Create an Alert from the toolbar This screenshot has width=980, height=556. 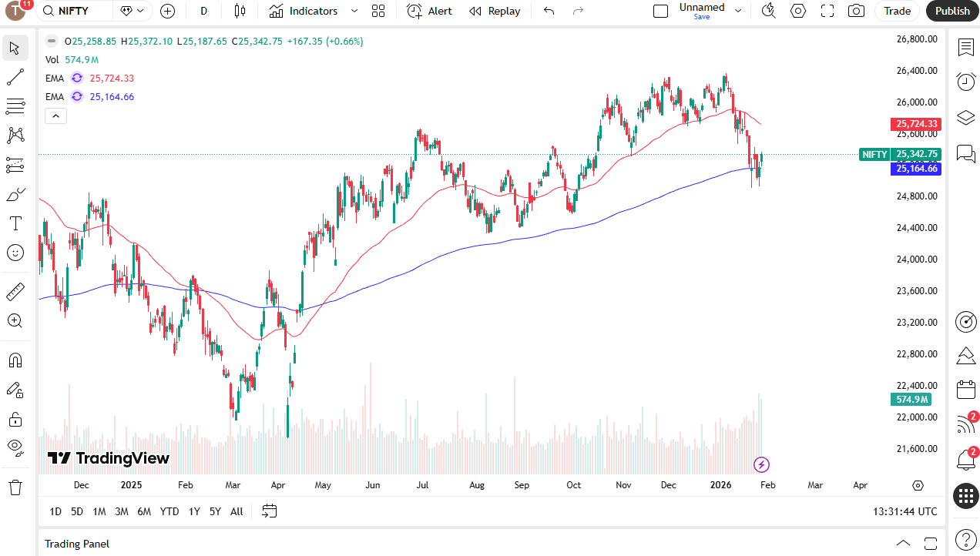pos(430,11)
